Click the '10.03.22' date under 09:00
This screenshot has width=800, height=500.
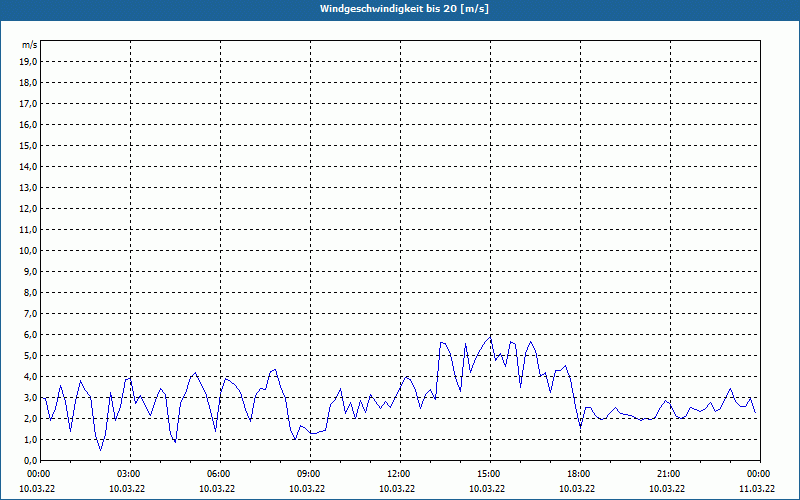tap(307, 489)
